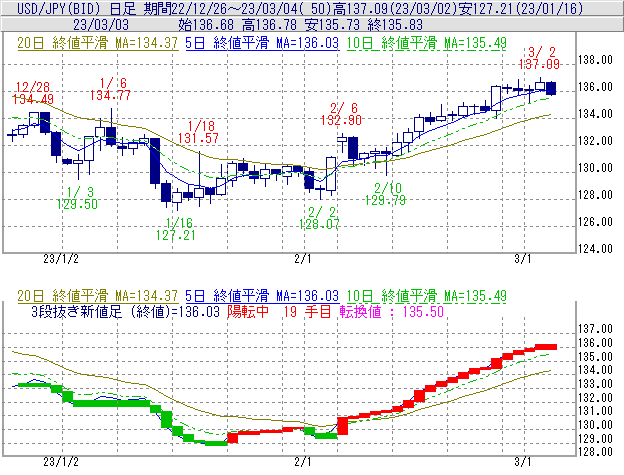The image size is (624, 475).
Task: Click the 132.00 price axis label in upper chart
Action: [x=595, y=141]
